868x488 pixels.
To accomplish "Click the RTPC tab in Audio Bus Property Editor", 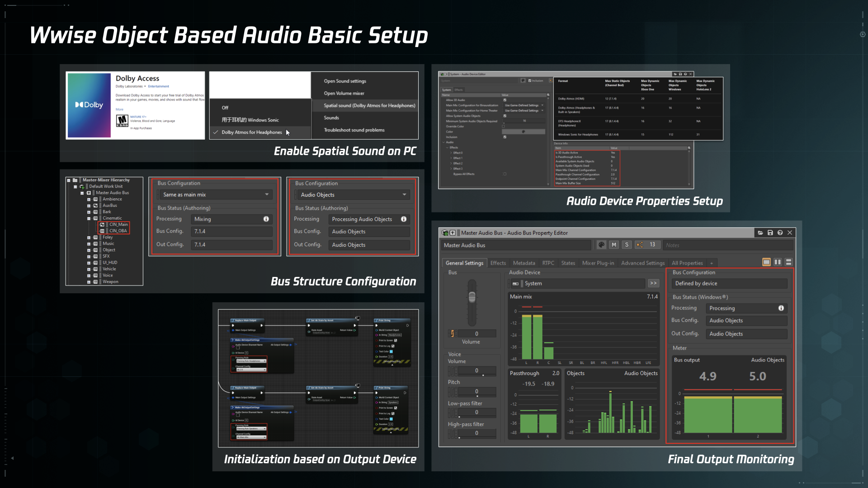I will pyautogui.click(x=549, y=263).
